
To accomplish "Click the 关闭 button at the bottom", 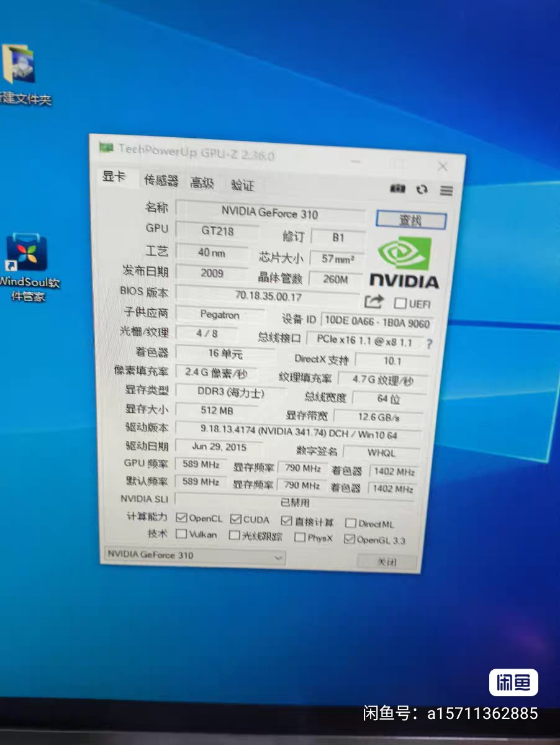I will pyautogui.click(x=386, y=561).
